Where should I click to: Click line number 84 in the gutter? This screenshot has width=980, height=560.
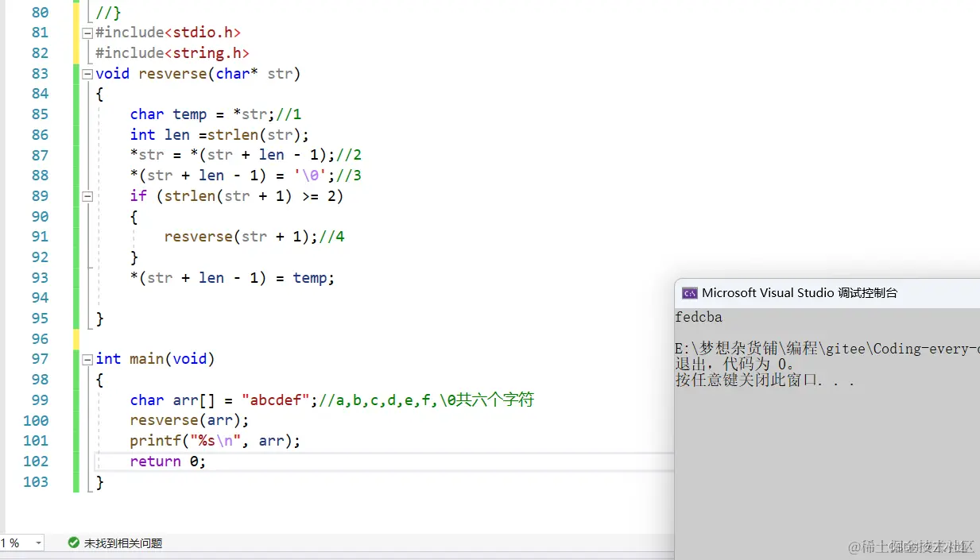40,94
